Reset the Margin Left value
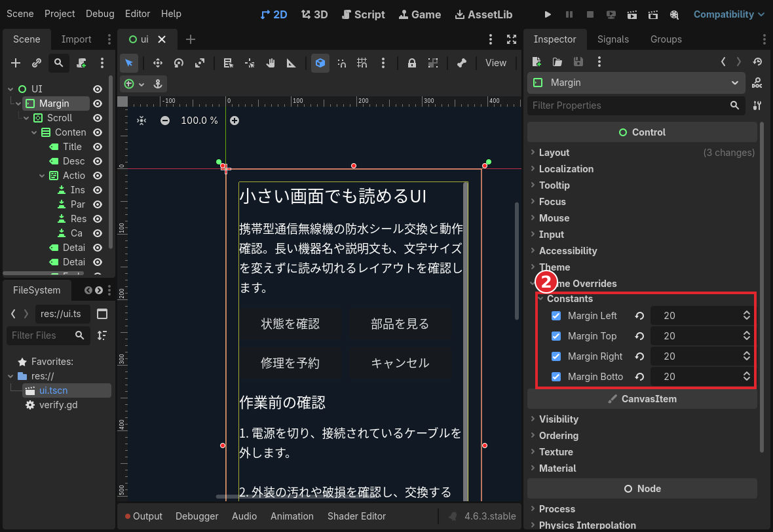The width and height of the screenshot is (773, 532). (x=639, y=316)
